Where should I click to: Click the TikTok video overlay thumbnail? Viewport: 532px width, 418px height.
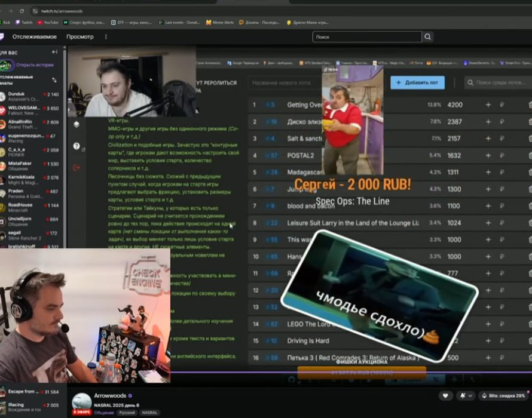pos(353,121)
